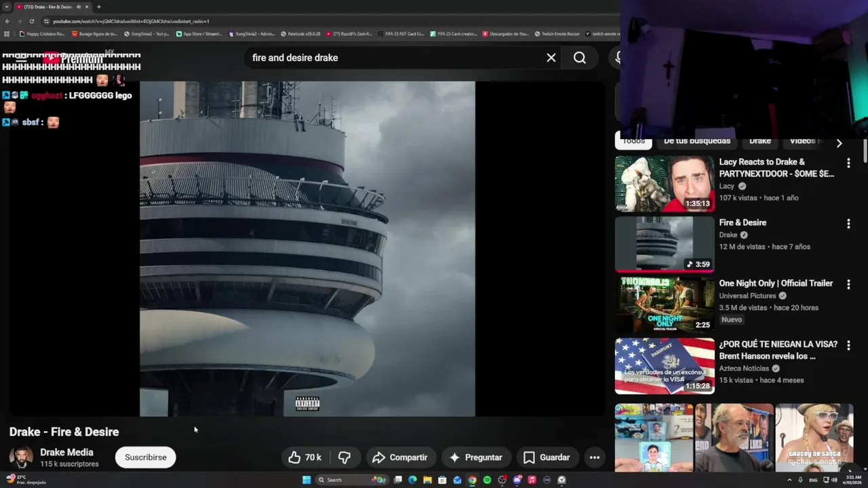The height and width of the screenshot is (488, 868).
Task: Open Twitch Emote Resizer bookmark
Action: tap(557, 34)
